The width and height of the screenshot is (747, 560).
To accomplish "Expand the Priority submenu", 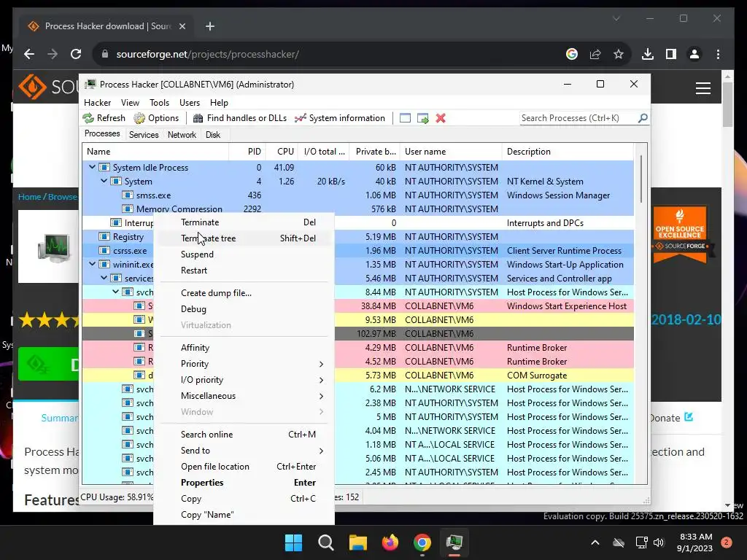I will (321, 364).
